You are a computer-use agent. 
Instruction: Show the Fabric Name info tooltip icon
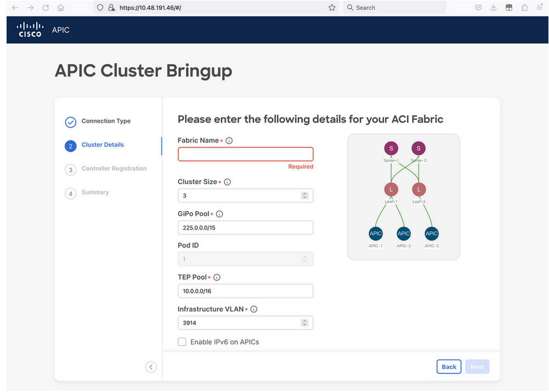pos(229,141)
